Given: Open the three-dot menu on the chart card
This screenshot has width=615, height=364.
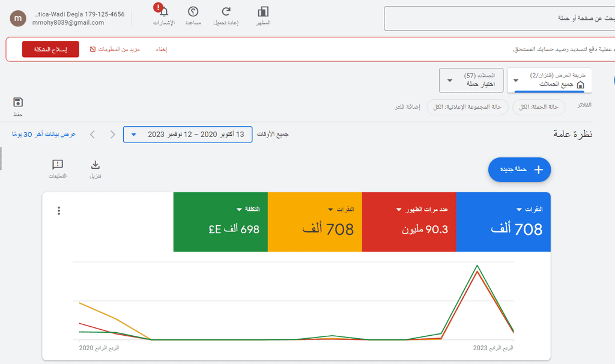Looking at the screenshot, I should (59, 211).
